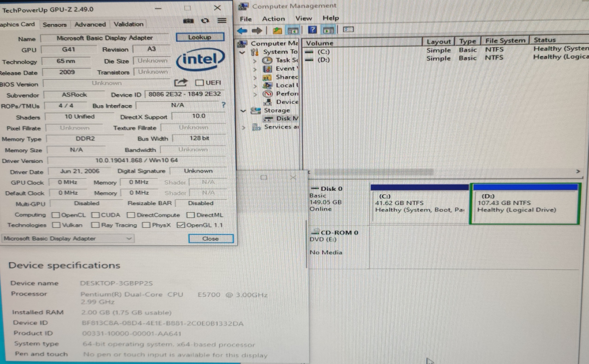Toggle the OpenCL checkbox
Image resolution: width=589 pixels, height=364 pixels.
pos(56,215)
